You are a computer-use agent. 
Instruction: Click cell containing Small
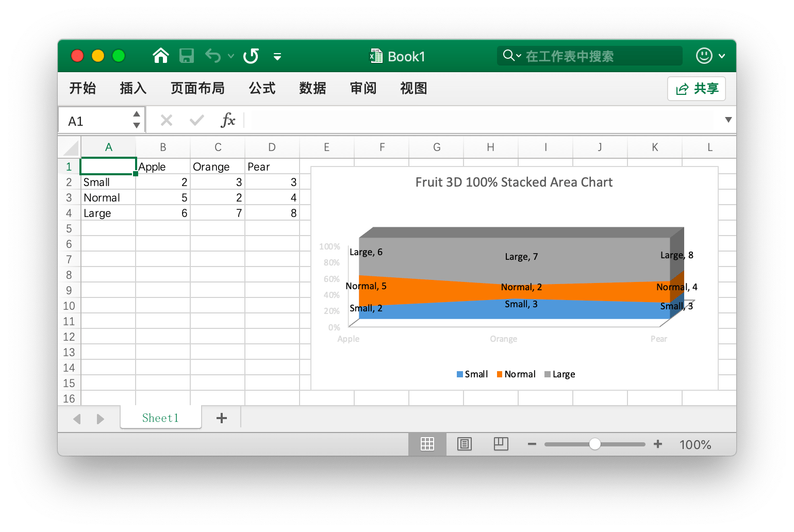tap(108, 182)
